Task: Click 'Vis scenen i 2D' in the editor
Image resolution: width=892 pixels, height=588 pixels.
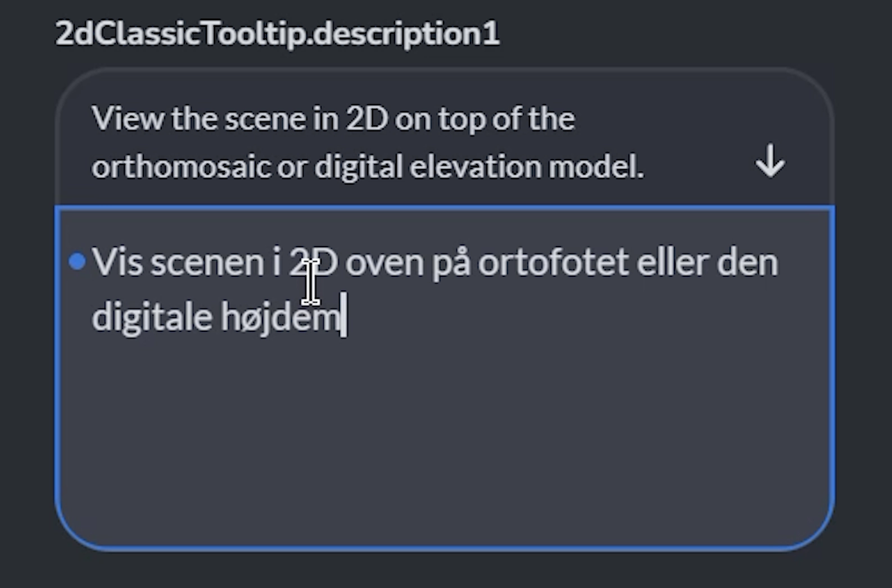Action: (x=214, y=261)
